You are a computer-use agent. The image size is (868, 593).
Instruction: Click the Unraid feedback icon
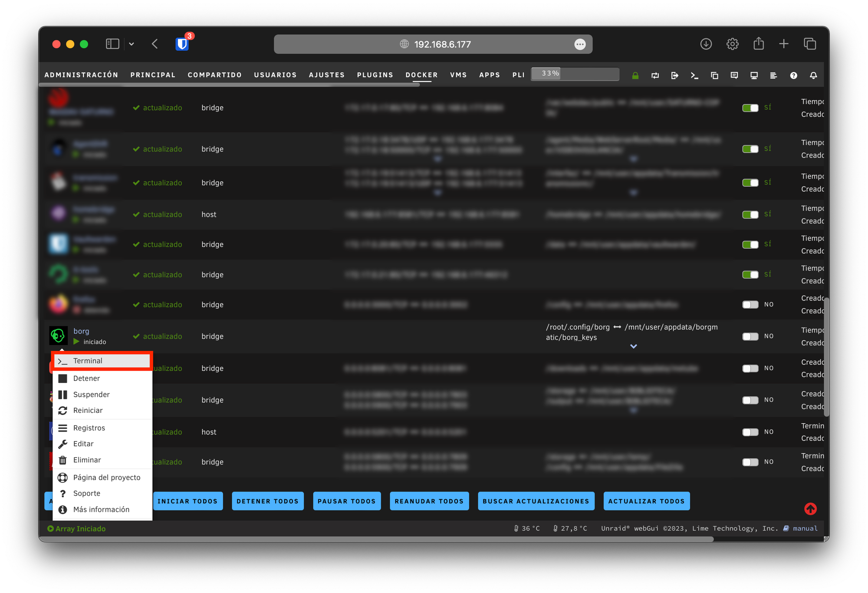[734, 76]
